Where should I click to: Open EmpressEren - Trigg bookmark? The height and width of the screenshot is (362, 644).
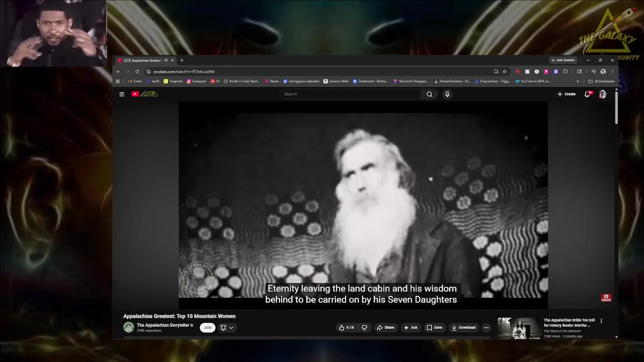[x=493, y=81]
